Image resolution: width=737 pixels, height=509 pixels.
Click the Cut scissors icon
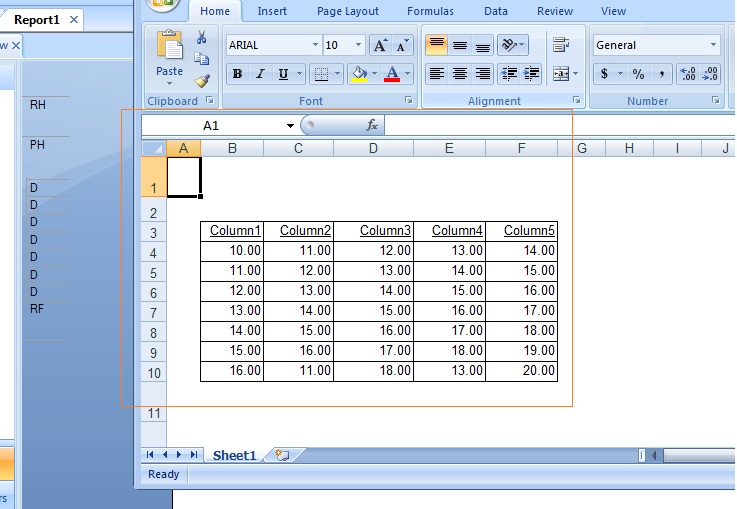click(x=202, y=37)
